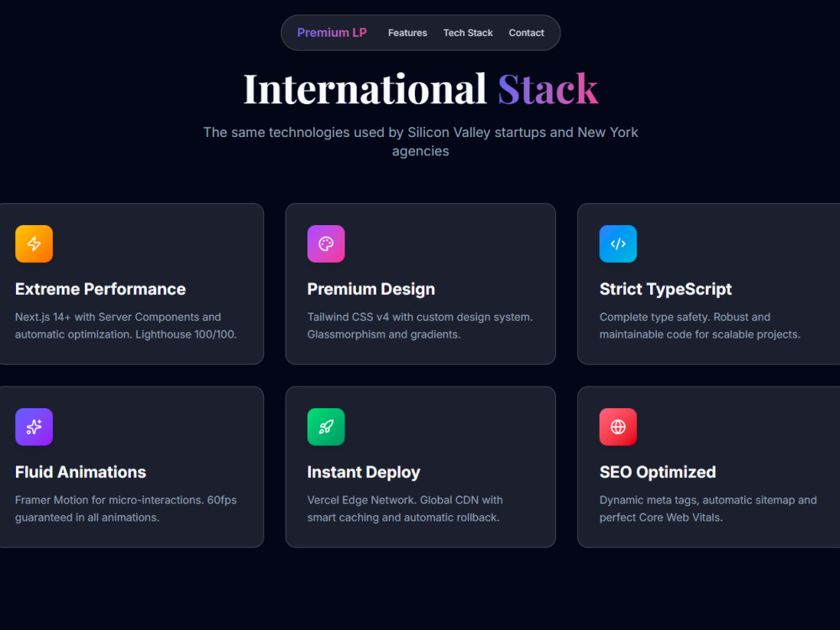Click the blue code brackets icon
840x630 pixels.
(x=617, y=244)
